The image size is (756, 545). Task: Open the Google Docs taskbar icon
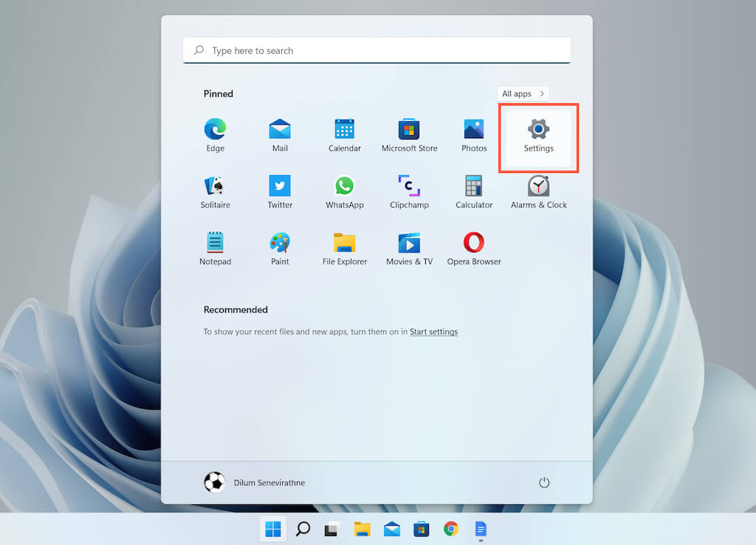coord(481,529)
